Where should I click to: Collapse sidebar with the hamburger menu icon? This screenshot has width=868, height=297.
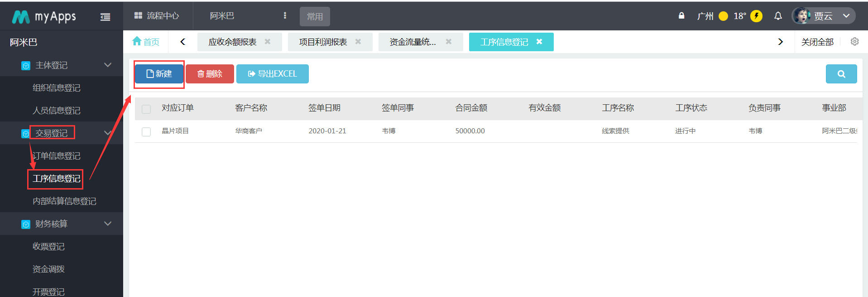(x=105, y=17)
